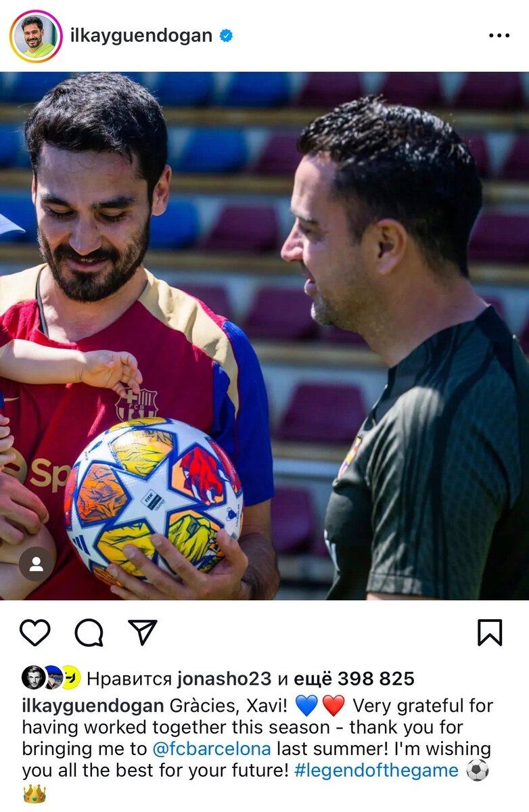Tap liker avatars beside likes count
Viewport: 529px width, 812px height.
click(51, 677)
